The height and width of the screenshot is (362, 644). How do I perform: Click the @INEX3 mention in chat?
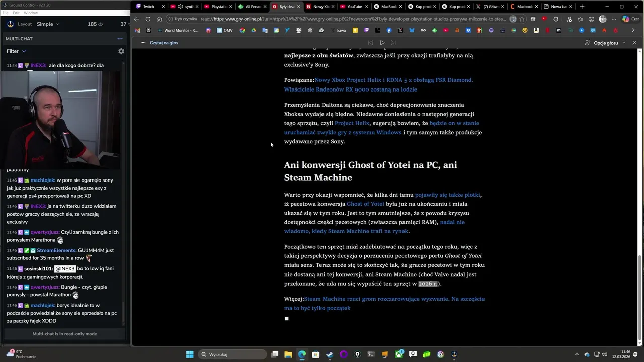coord(65,269)
